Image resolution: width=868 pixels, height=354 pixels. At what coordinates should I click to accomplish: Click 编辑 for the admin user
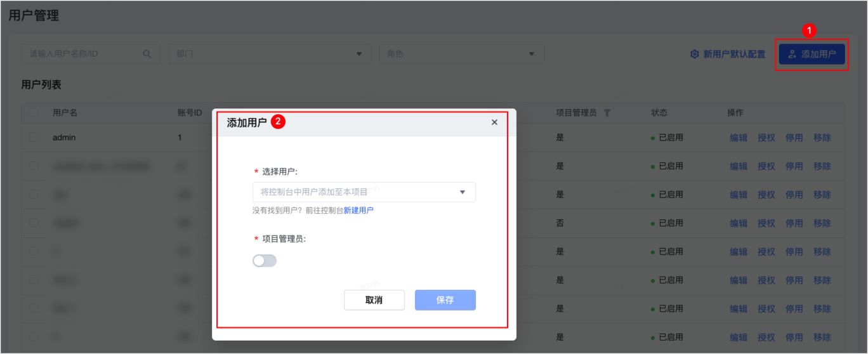(739, 138)
